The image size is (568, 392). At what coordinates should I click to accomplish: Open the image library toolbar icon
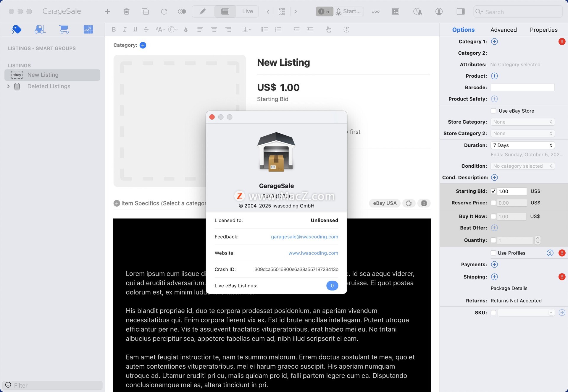click(396, 12)
